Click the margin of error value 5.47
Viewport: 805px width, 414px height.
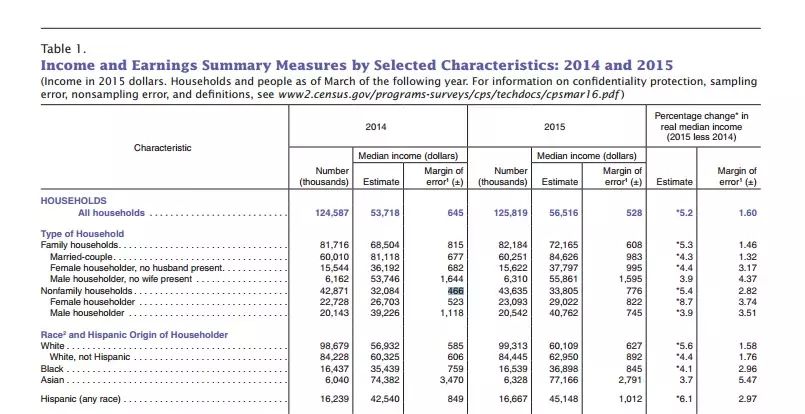[x=747, y=380]
